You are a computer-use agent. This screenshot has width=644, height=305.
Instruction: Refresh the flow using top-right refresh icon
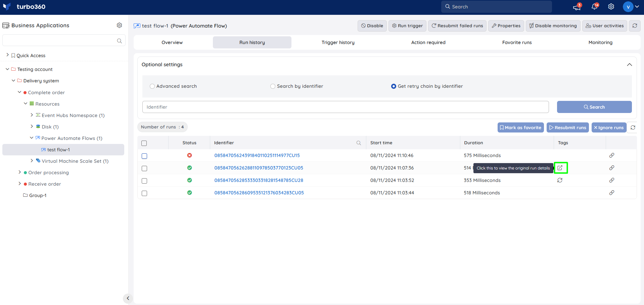pos(635,26)
